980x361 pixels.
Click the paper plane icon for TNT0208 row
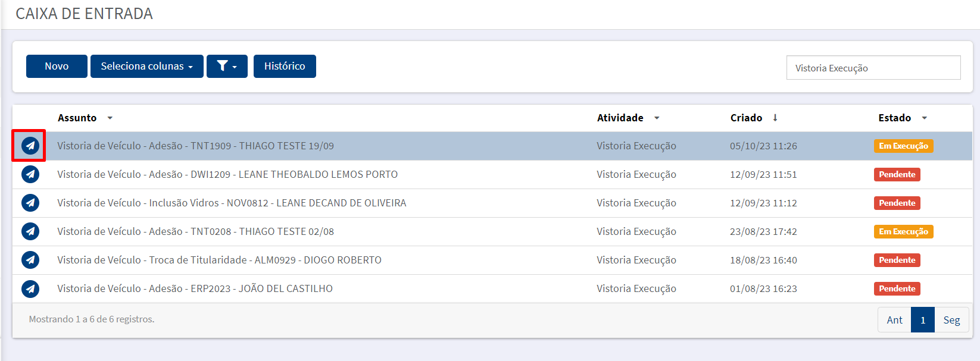pos(30,231)
